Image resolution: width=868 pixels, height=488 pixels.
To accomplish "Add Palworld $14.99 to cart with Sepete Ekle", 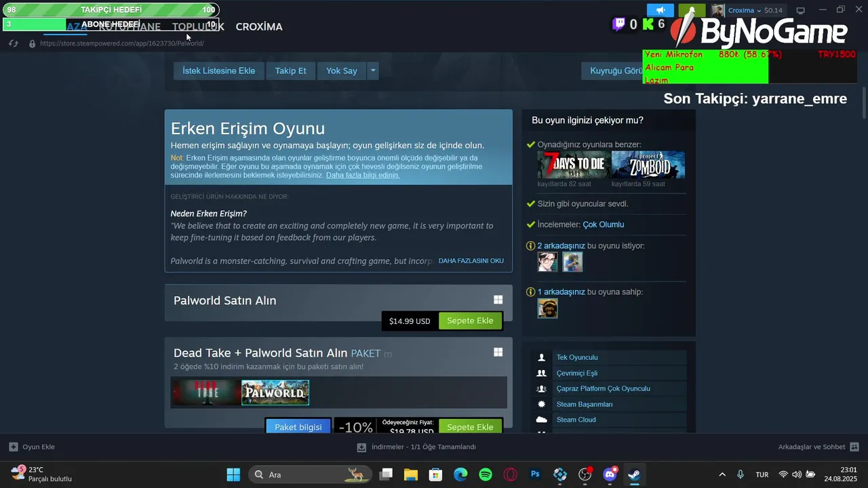I will tap(470, 321).
